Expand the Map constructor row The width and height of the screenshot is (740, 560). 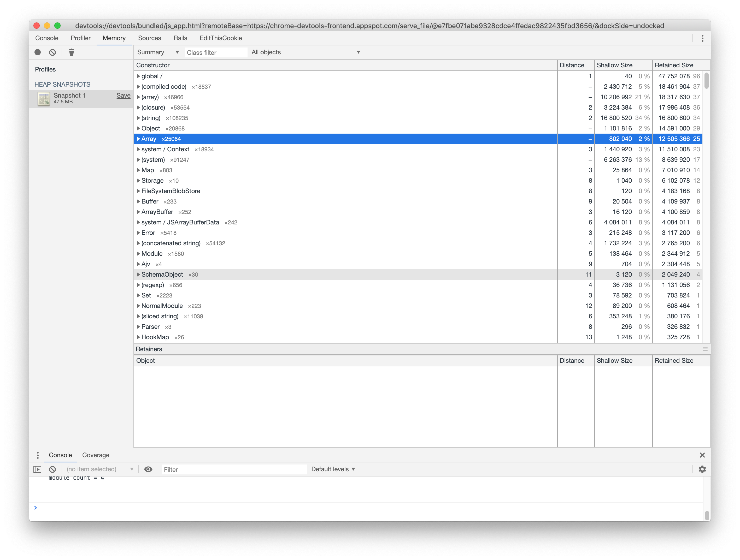138,170
